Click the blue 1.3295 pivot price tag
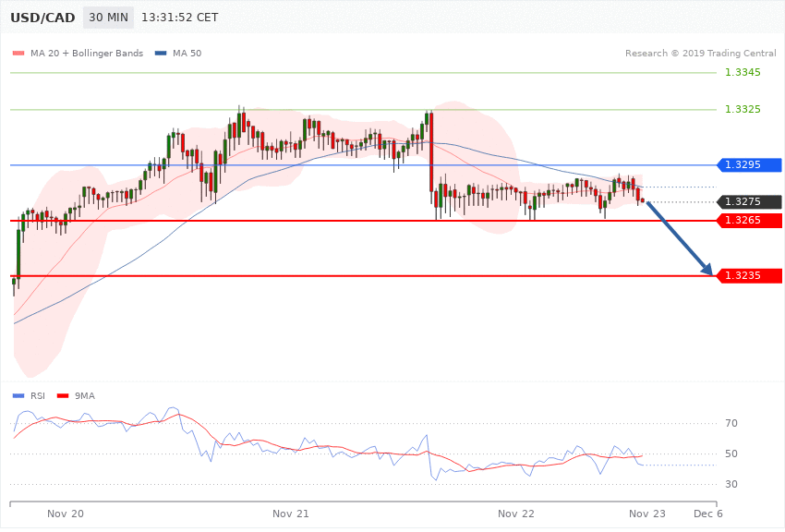This screenshot has height=532, width=785. tap(750, 164)
